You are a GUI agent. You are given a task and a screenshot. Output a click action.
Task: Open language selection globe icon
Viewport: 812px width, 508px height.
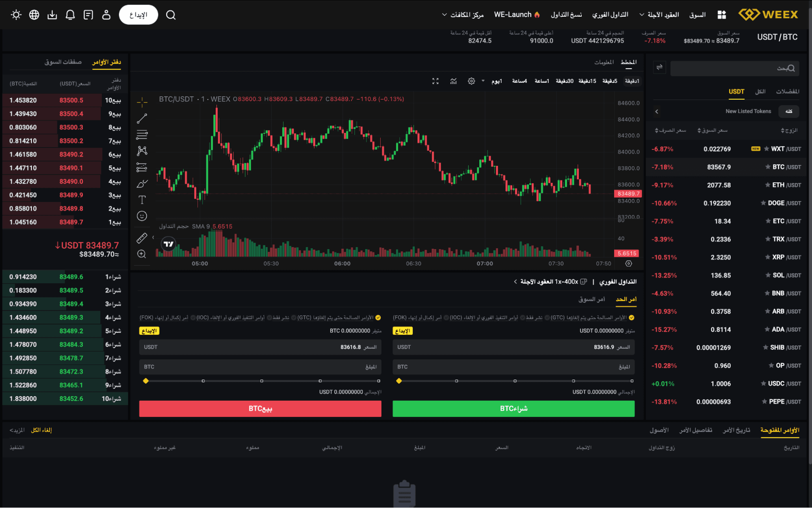pyautogui.click(x=34, y=15)
